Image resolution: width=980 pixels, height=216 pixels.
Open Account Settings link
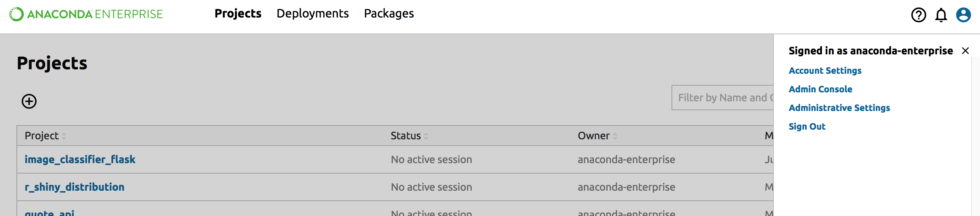point(825,71)
